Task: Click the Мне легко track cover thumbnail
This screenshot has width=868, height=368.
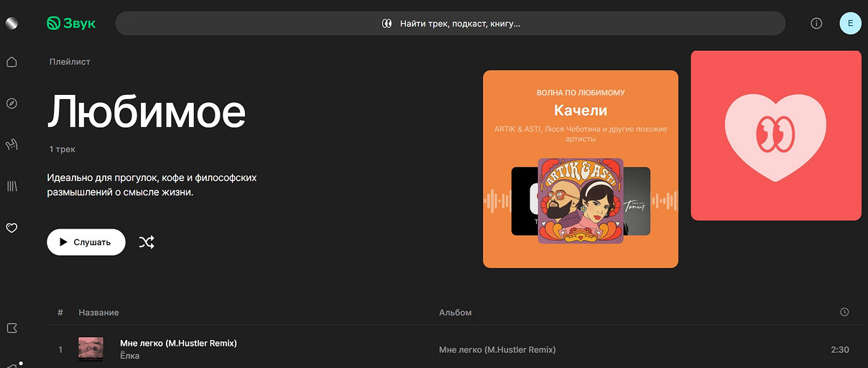Action: click(91, 349)
